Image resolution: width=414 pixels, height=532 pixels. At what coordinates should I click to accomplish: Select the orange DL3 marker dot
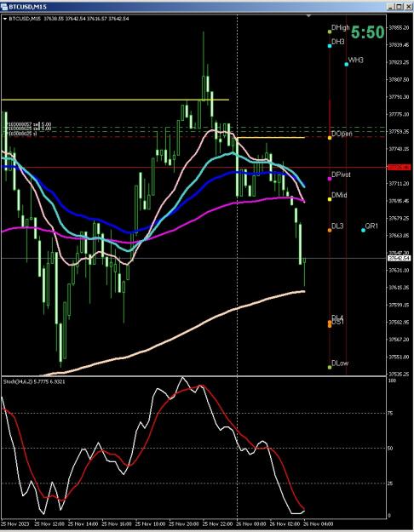[330, 231]
